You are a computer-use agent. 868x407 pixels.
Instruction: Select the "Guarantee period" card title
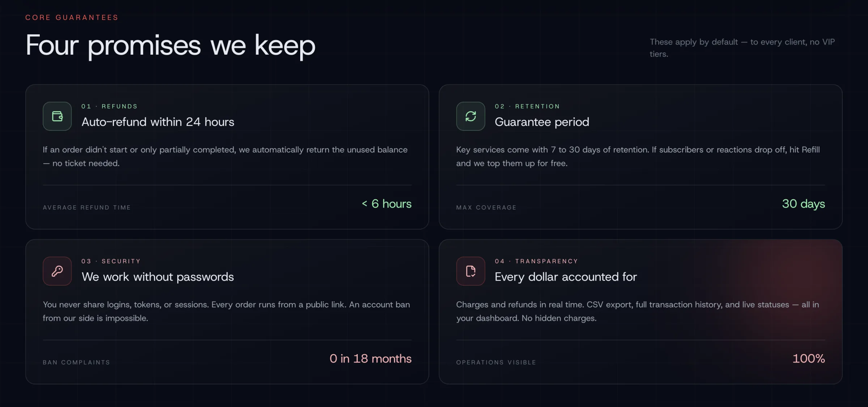pyautogui.click(x=542, y=122)
